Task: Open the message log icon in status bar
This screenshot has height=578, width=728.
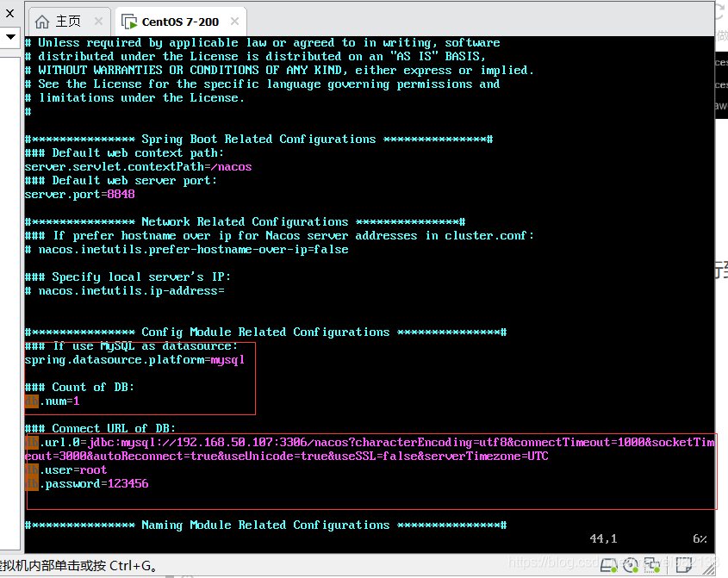Action: coord(683,565)
